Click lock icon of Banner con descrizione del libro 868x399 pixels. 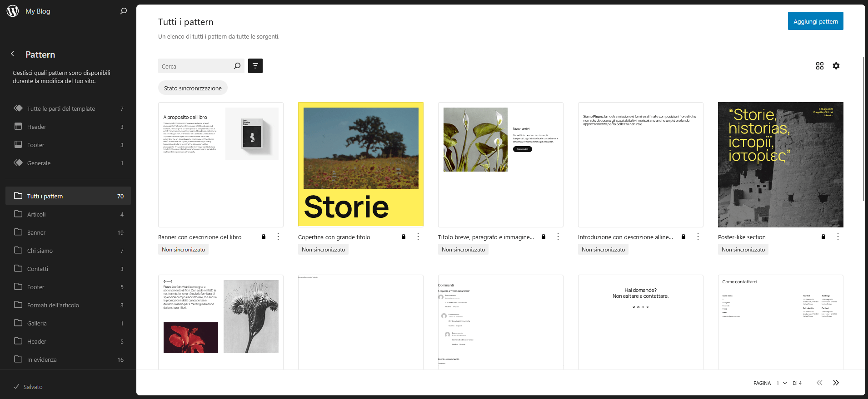pos(264,236)
